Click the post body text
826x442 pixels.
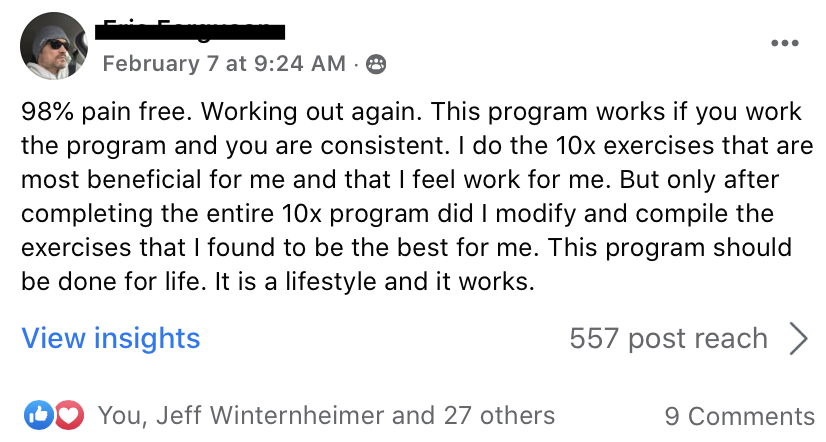416,197
